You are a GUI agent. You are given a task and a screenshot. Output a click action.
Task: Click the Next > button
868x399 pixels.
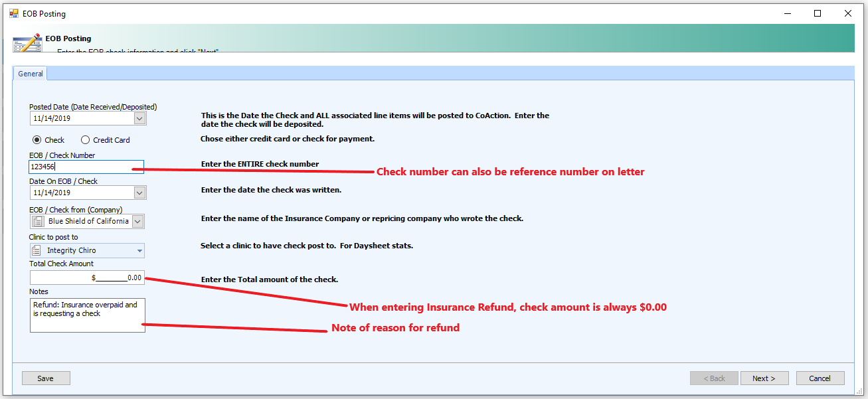[x=764, y=378]
